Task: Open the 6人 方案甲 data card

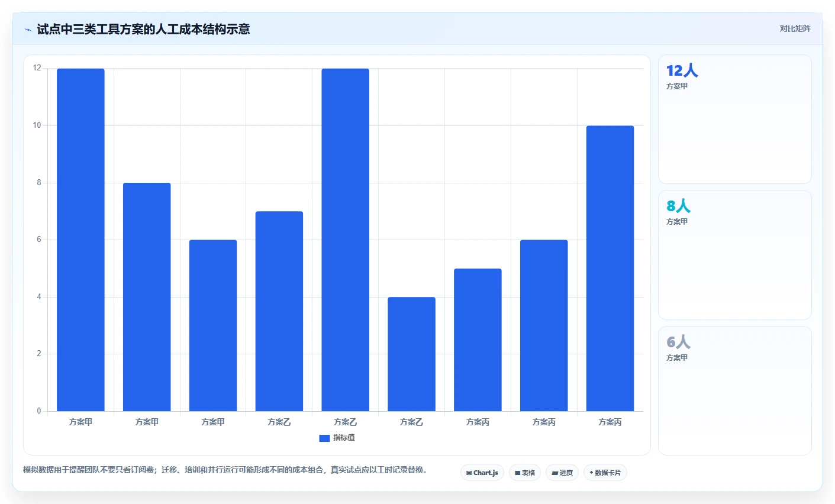Action: click(x=735, y=390)
